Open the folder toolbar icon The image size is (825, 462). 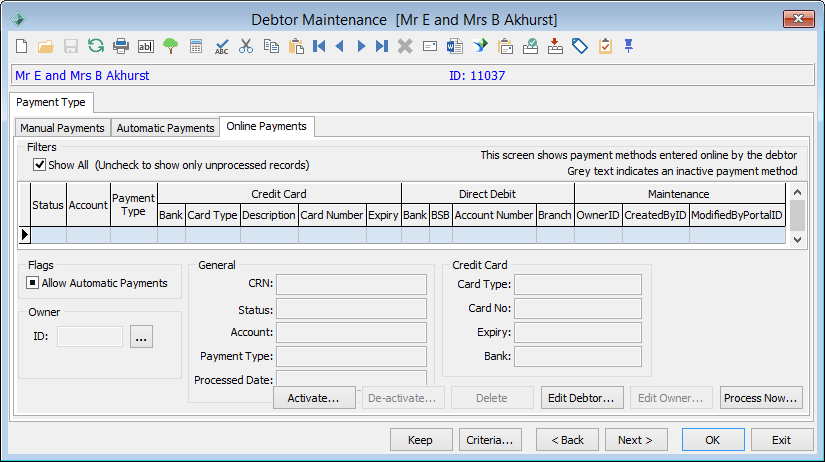coord(46,46)
